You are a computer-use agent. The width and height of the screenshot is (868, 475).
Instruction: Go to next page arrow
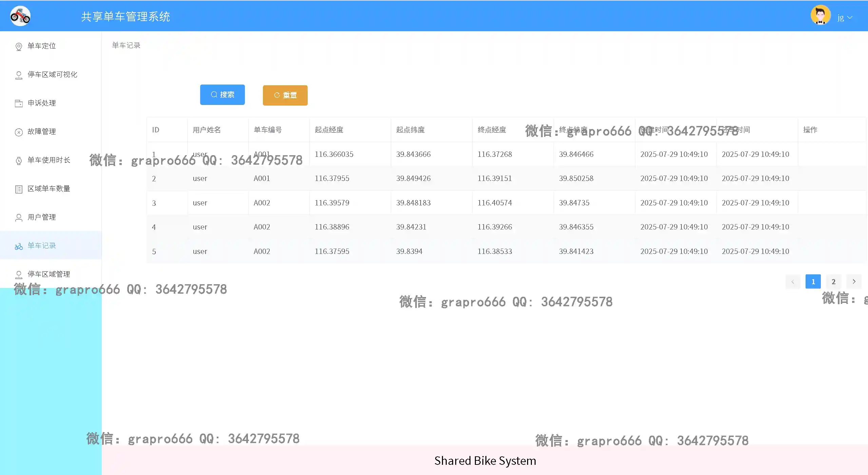pyautogui.click(x=854, y=281)
